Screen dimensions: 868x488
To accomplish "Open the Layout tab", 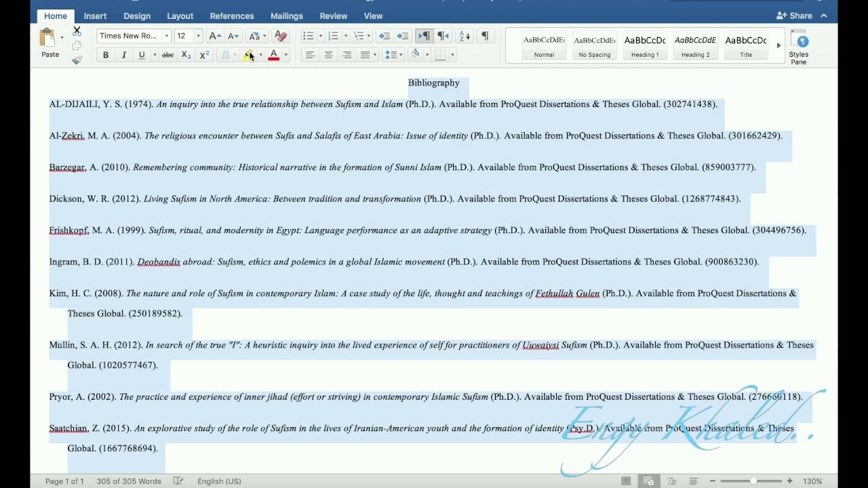I will coord(180,16).
